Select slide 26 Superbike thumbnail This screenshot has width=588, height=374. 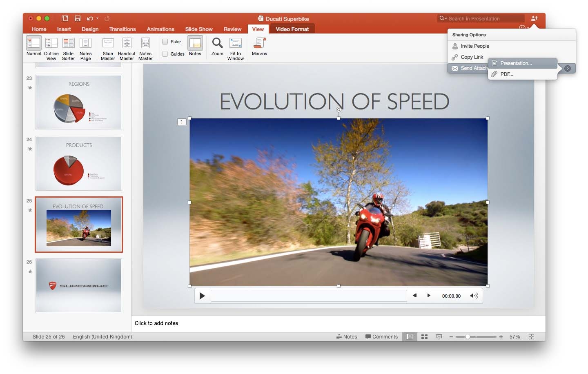79,286
